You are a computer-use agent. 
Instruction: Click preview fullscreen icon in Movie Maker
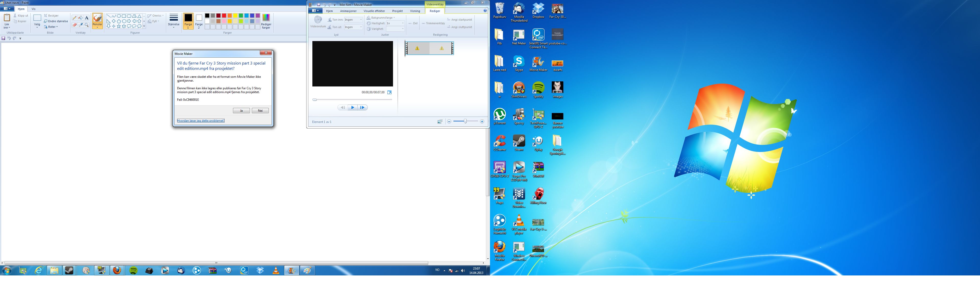tap(389, 92)
